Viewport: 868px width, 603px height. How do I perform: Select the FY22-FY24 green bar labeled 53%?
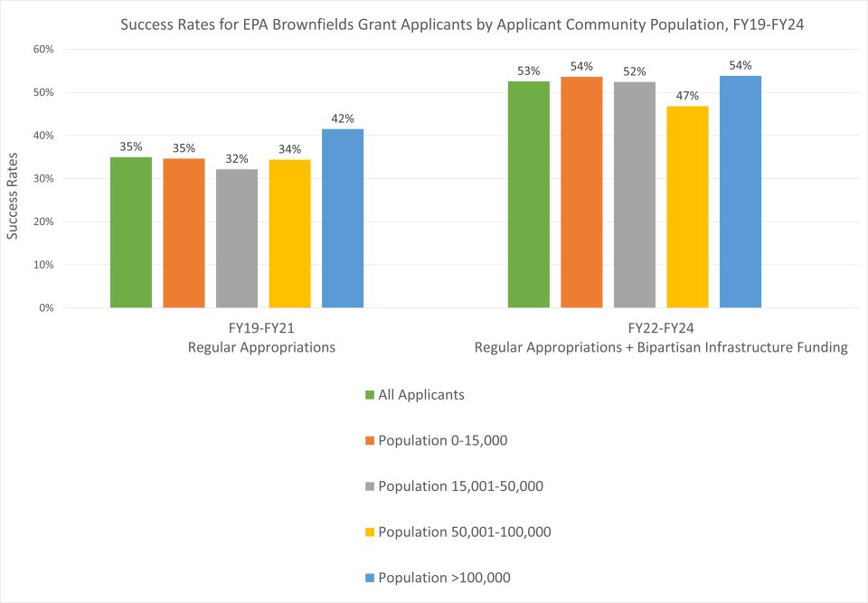coord(528,194)
